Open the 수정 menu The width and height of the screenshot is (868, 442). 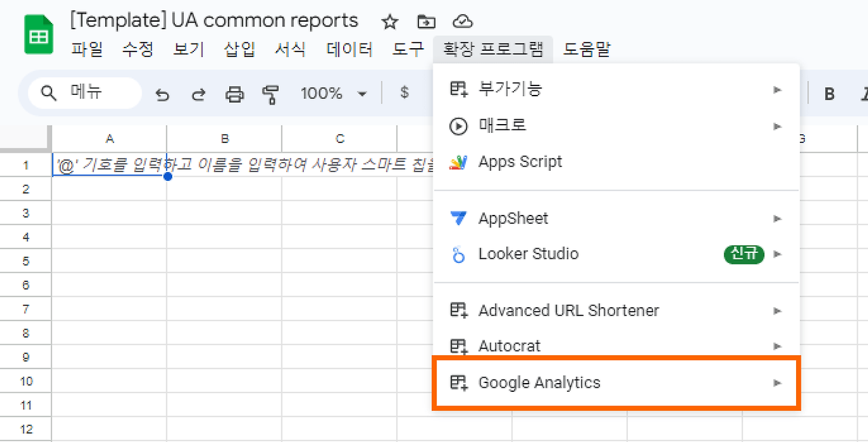[138, 49]
